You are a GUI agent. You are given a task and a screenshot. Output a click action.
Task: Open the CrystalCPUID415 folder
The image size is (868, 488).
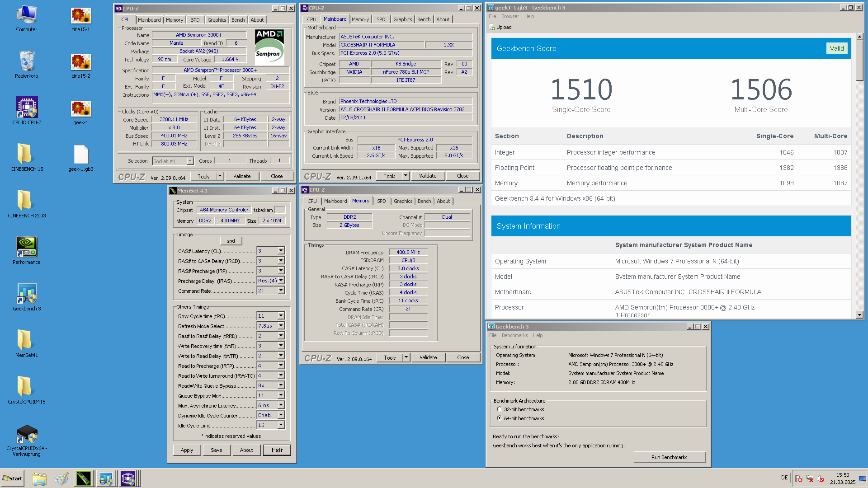[x=27, y=390]
